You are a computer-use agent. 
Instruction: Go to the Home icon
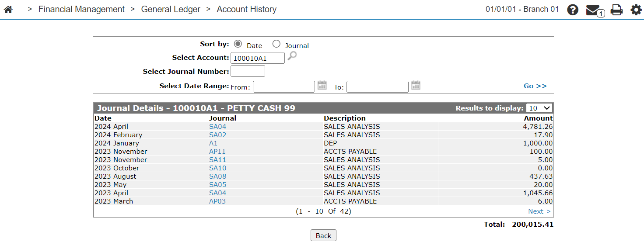pos(8,10)
